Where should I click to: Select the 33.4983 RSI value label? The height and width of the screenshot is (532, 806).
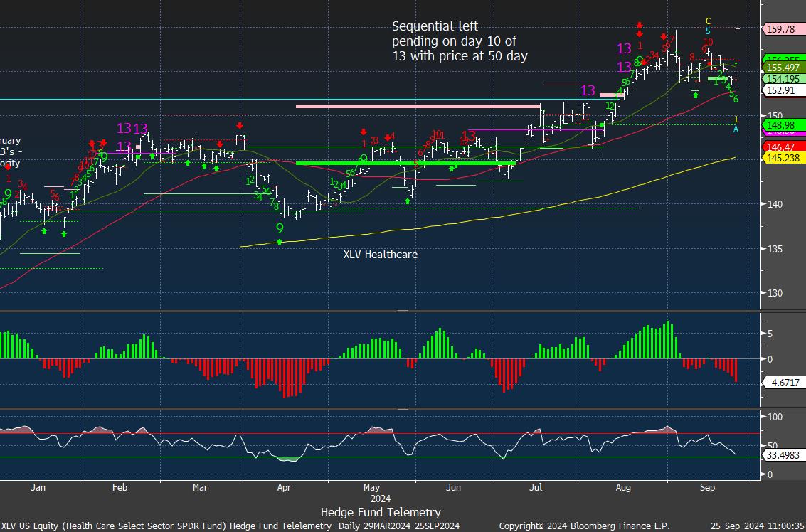coord(783,455)
